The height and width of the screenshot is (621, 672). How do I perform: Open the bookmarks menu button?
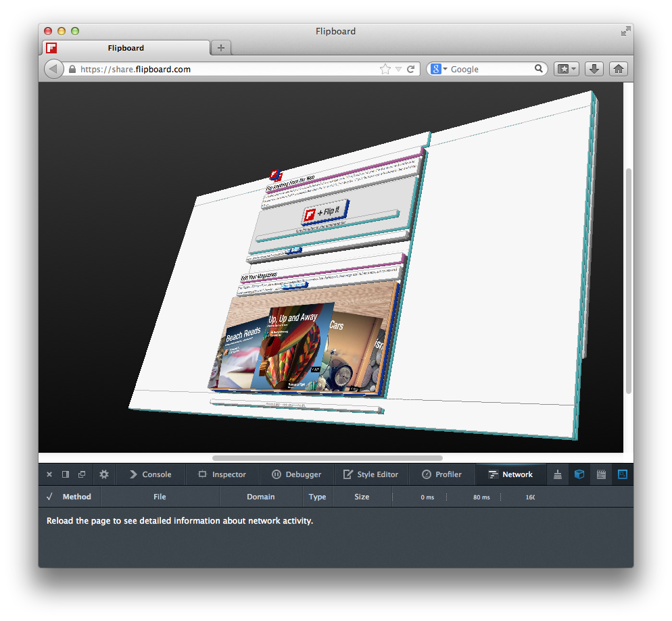coord(567,69)
